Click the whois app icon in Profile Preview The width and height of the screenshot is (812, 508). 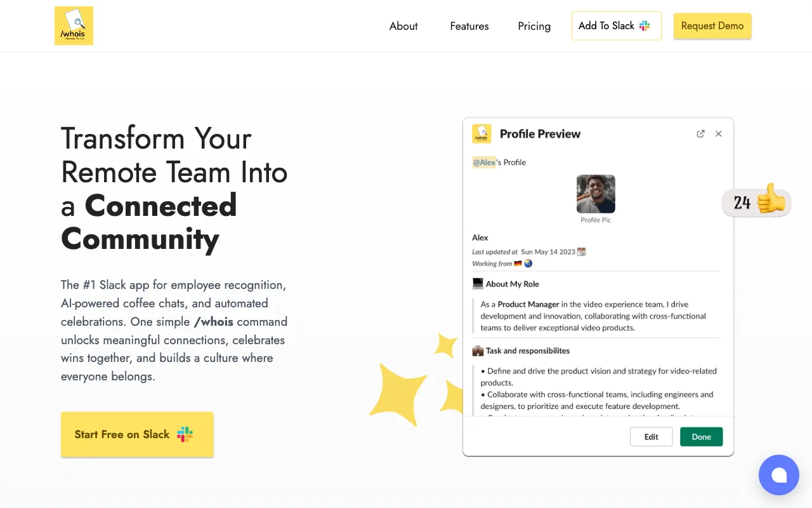pos(481,133)
